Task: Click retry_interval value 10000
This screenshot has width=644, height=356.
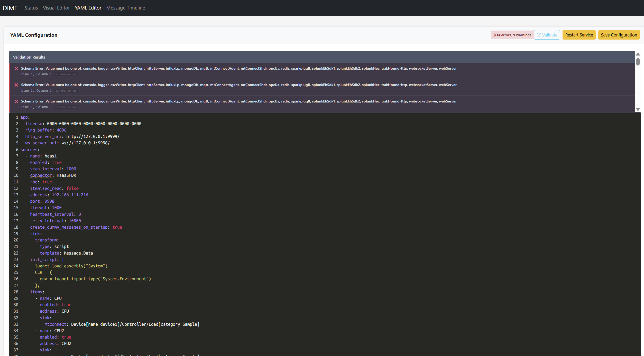Action: (x=75, y=221)
